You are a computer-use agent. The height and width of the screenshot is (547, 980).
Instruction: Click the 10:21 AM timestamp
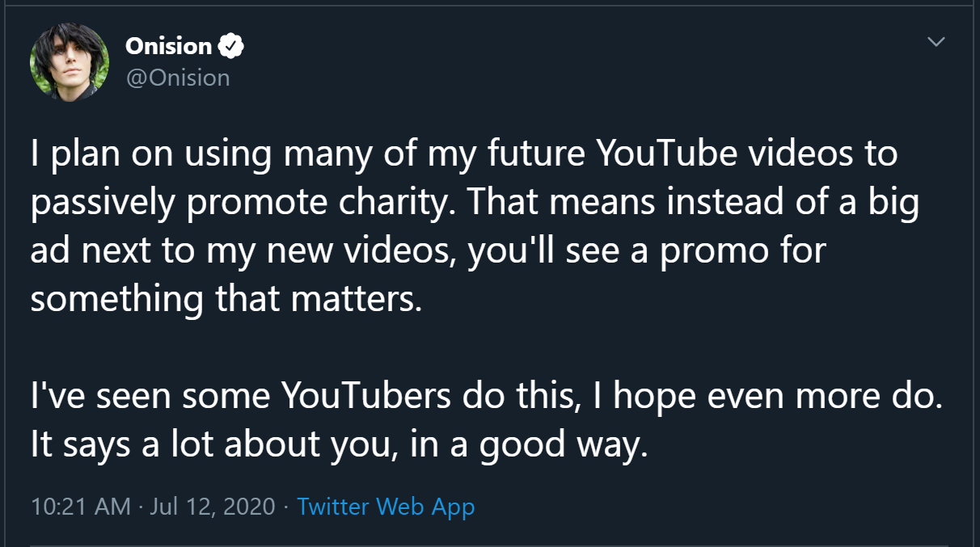[x=80, y=507]
